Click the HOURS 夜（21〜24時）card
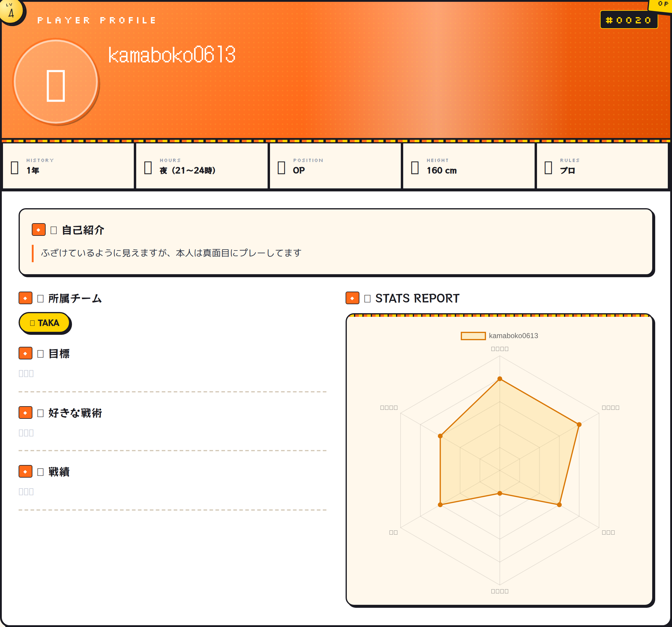The height and width of the screenshot is (627, 672). coord(202,166)
